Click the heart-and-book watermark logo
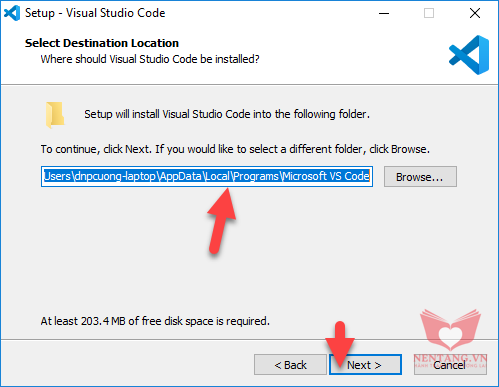 pyautogui.click(x=450, y=330)
